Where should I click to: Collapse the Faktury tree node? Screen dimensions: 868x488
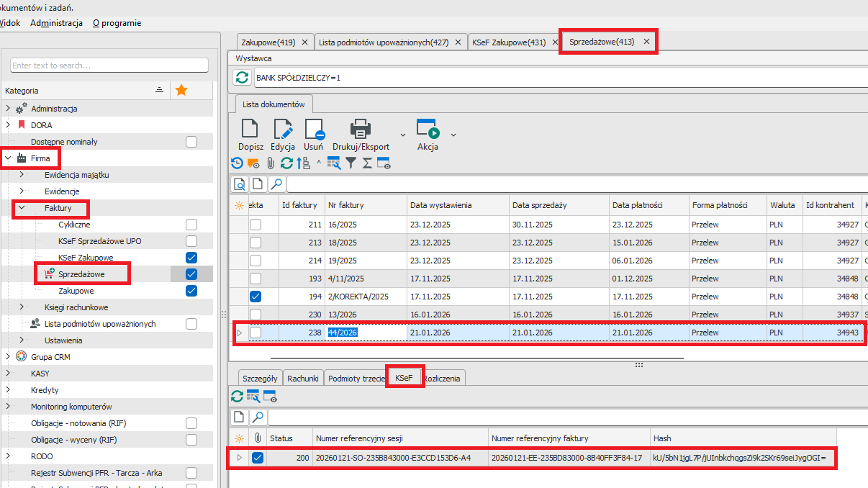[22, 208]
